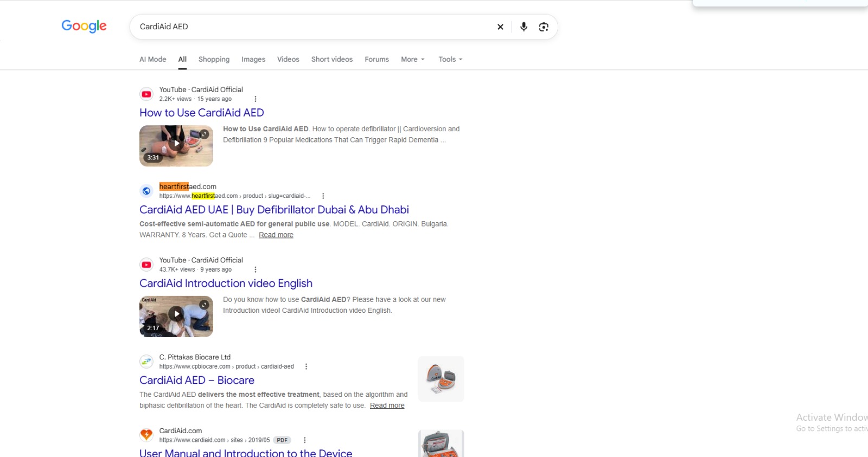Screen dimensions: 868x457
Task: Click the PDF badge on CardiAid.com result
Action: (x=282, y=440)
